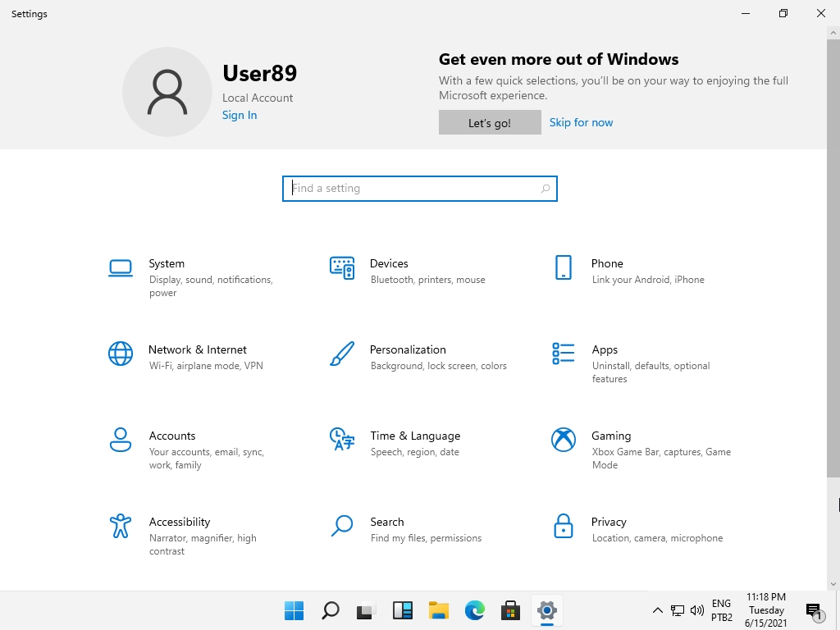
Task: Click the scrollbar up arrow
Action: click(833, 33)
